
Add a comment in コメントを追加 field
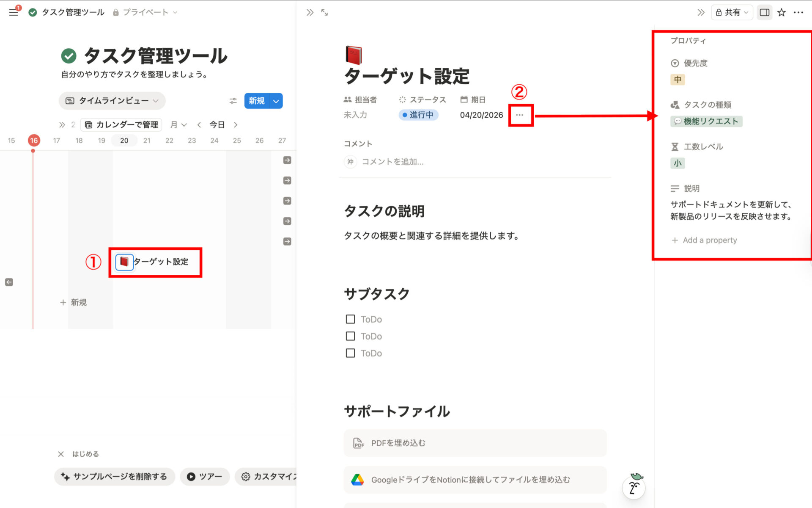[x=392, y=162]
